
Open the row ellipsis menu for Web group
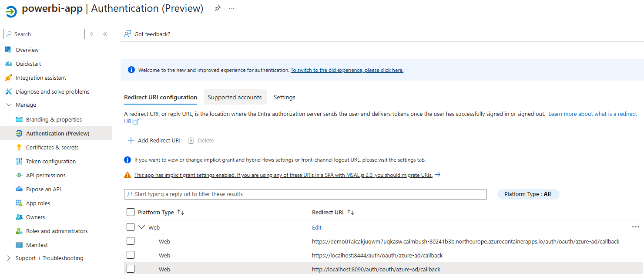[635, 227]
